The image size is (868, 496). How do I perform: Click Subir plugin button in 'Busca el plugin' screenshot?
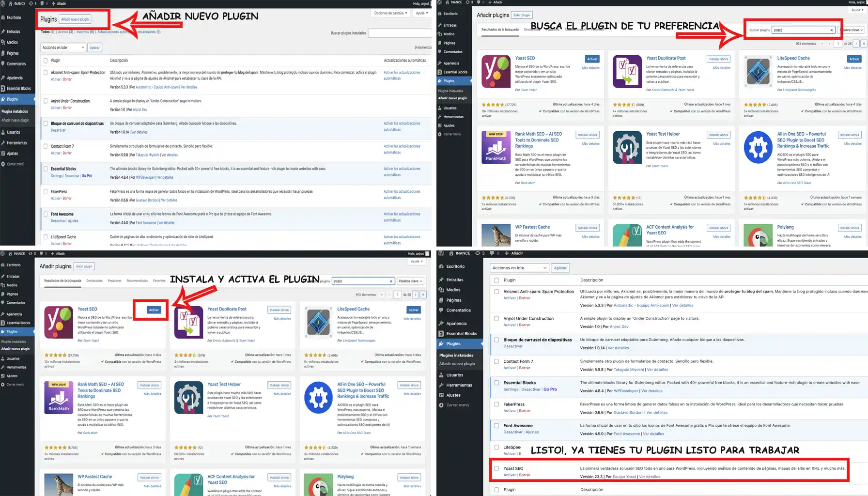(522, 15)
